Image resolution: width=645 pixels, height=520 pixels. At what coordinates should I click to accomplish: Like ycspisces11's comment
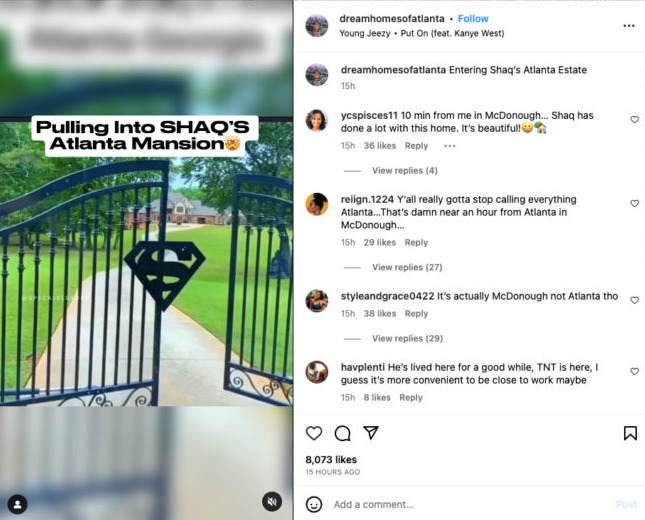click(634, 120)
